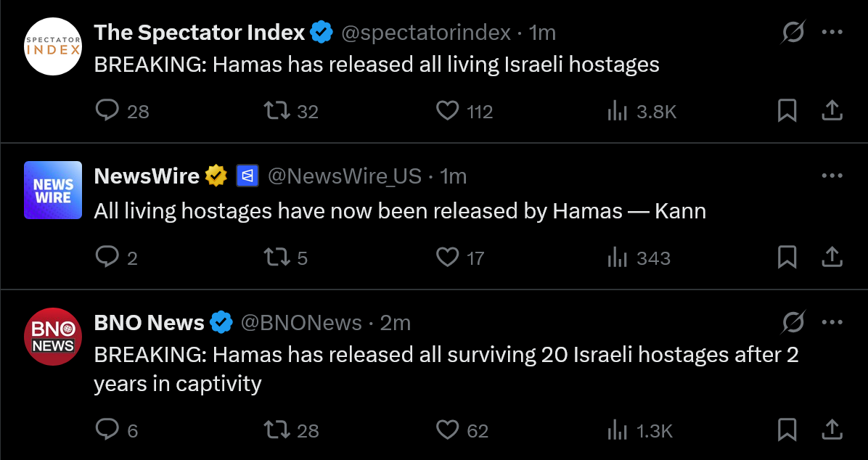Screen dimensions: 868x460
Task: Bookmark the Spectator Index post
Action: click(x=787, y=111)
